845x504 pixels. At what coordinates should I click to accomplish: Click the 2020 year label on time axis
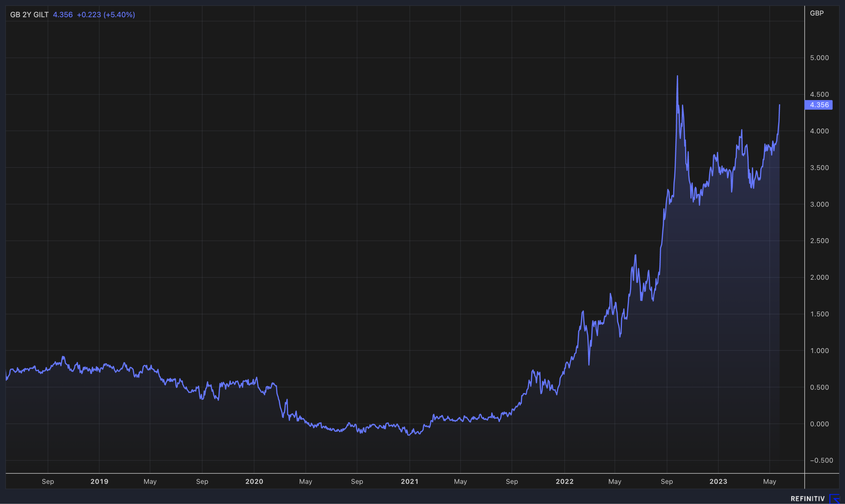(254, 482)
